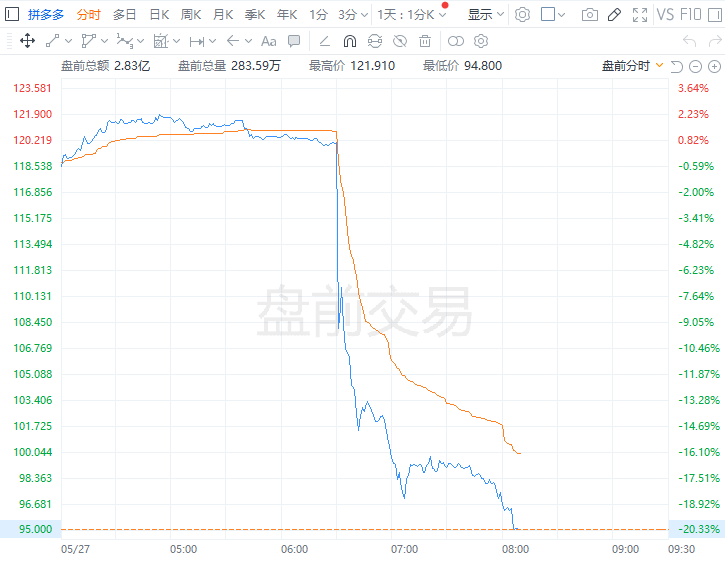Click the pencil draw icon in top toolbar
Viewport: 725px width, 570px height.
click(x=614, y=15)
